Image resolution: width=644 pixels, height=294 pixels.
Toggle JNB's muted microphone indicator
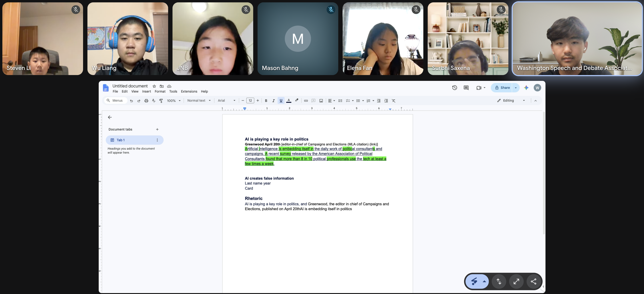[246, 10]
